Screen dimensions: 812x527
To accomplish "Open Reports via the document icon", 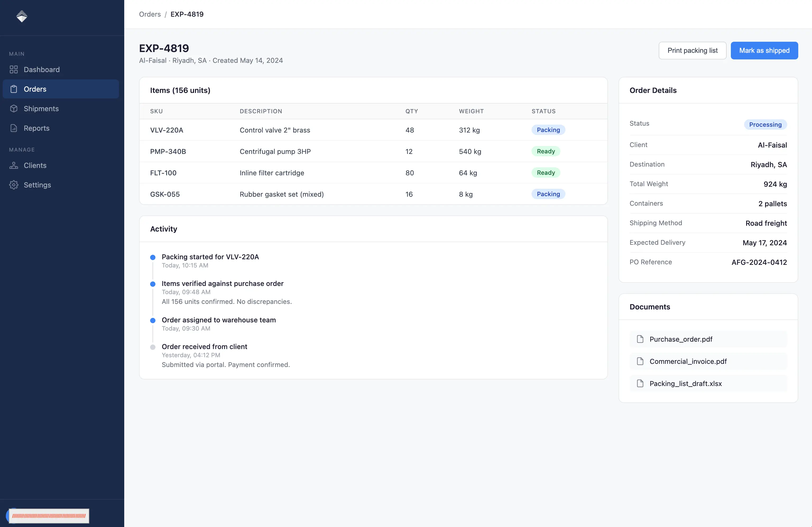I will 14,128.
